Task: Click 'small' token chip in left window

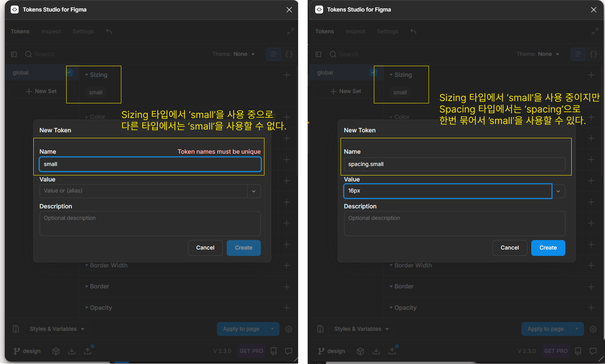Action: (x=96, y=93)
